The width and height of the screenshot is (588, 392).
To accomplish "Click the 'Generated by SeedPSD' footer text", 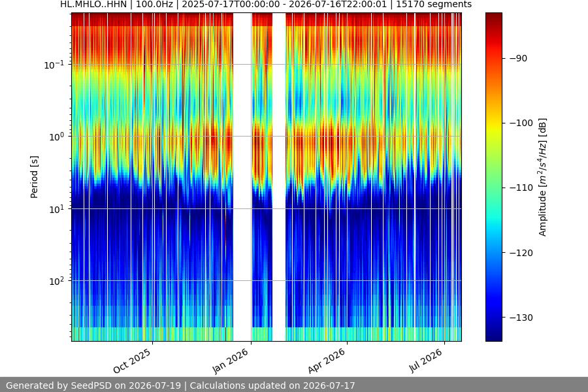I will coord(180,385).
